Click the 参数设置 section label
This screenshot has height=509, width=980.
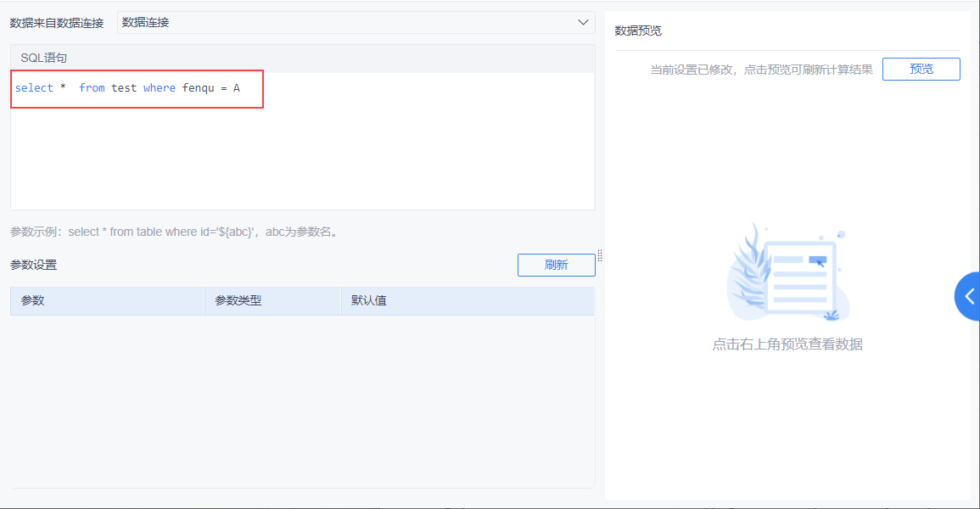tap(27, 265)
